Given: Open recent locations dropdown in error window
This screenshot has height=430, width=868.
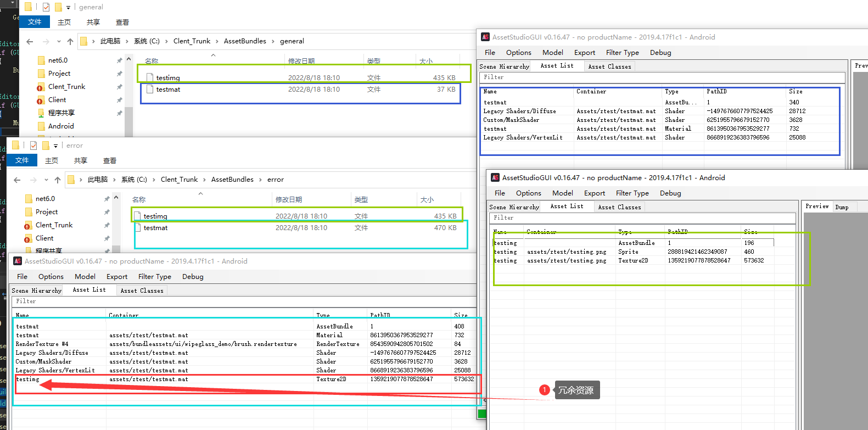Looking at the screenshot, I should pos(46,180).
